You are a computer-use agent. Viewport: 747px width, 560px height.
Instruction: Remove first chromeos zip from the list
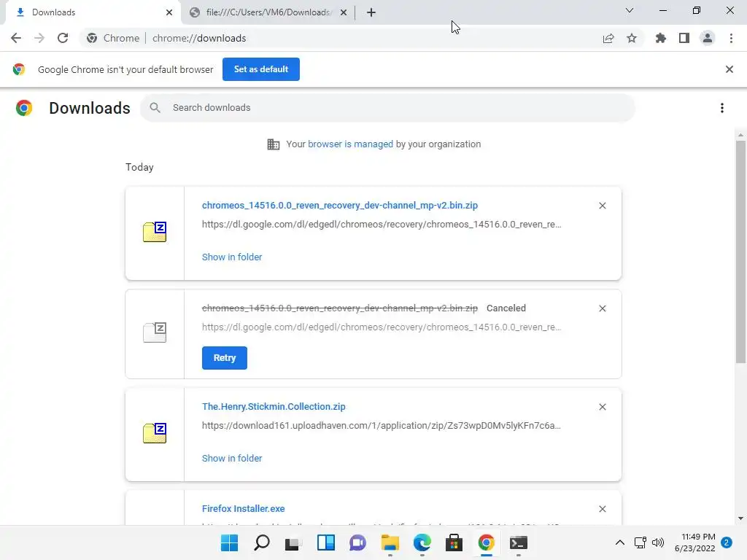click(x=602, y=206)
